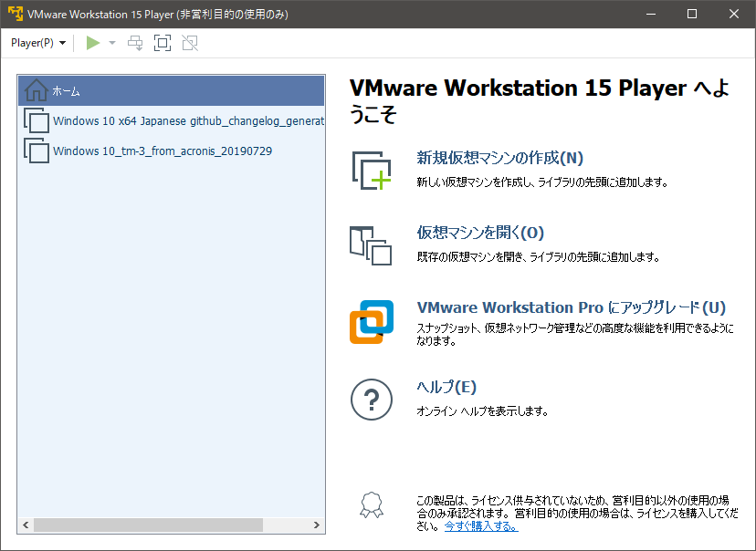Expand the power options dropdown arrow
The height and width of the screenshot is (551, 756).
coord(112,43)
